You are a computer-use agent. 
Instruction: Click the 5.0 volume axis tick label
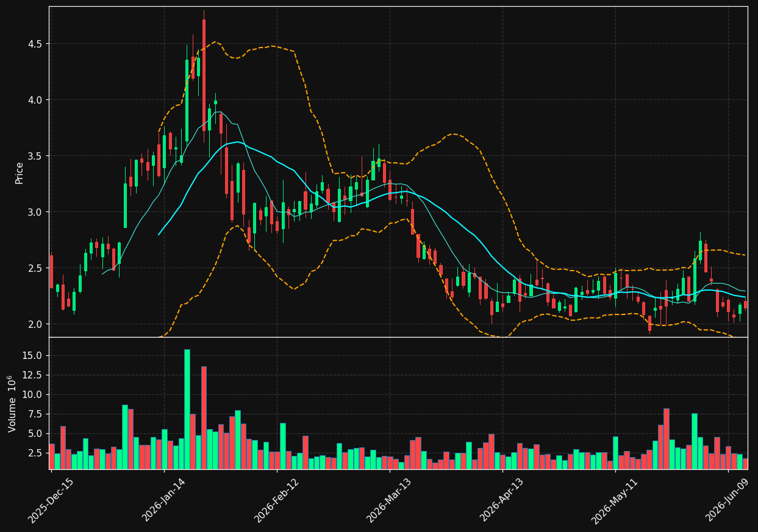[x=35, y=433]
